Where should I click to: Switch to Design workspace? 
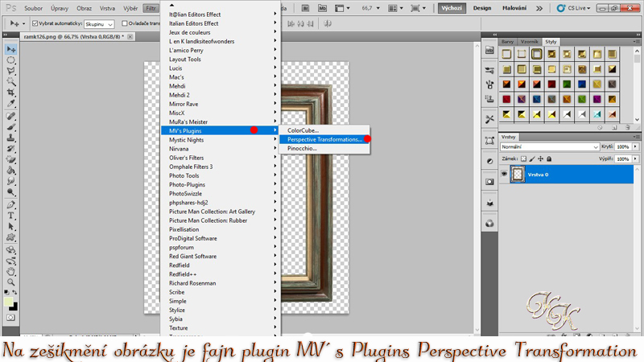482,8
